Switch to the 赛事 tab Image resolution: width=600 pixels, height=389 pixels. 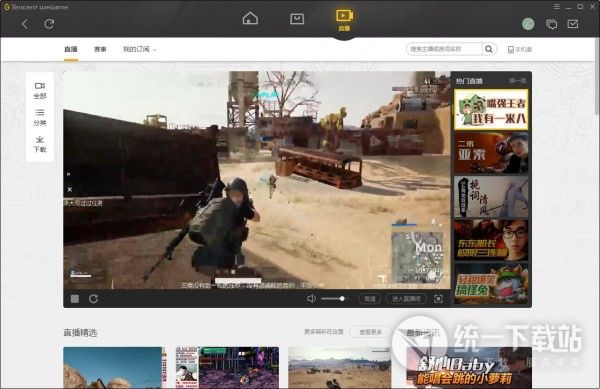tap(100, 49)
